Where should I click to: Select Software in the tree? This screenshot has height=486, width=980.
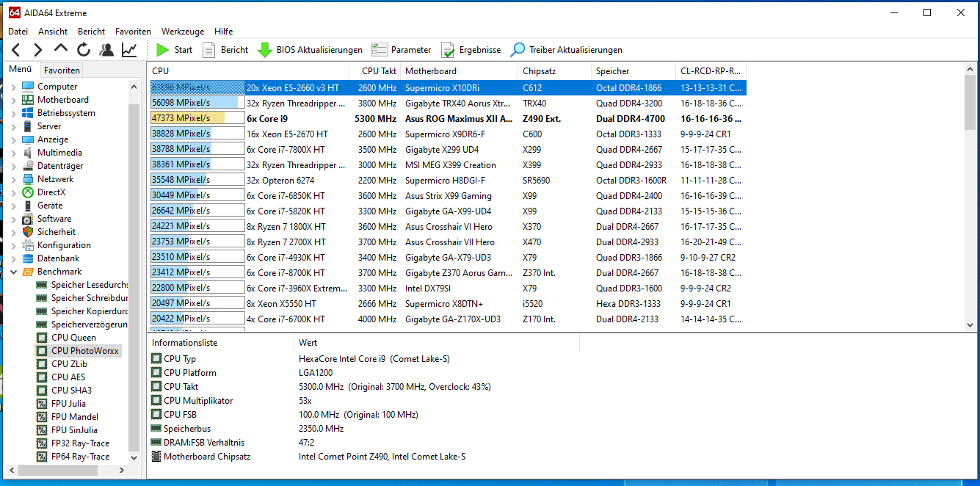click(54, 219)
